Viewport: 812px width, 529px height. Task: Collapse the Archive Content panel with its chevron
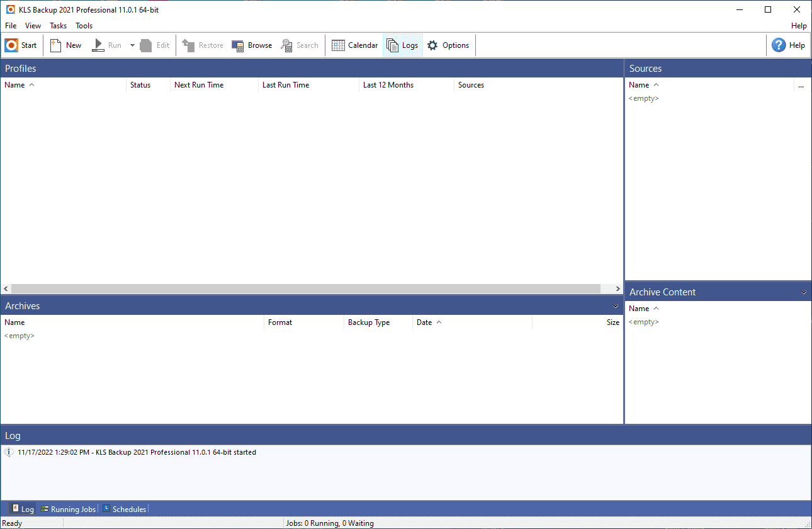click(804, 292)
